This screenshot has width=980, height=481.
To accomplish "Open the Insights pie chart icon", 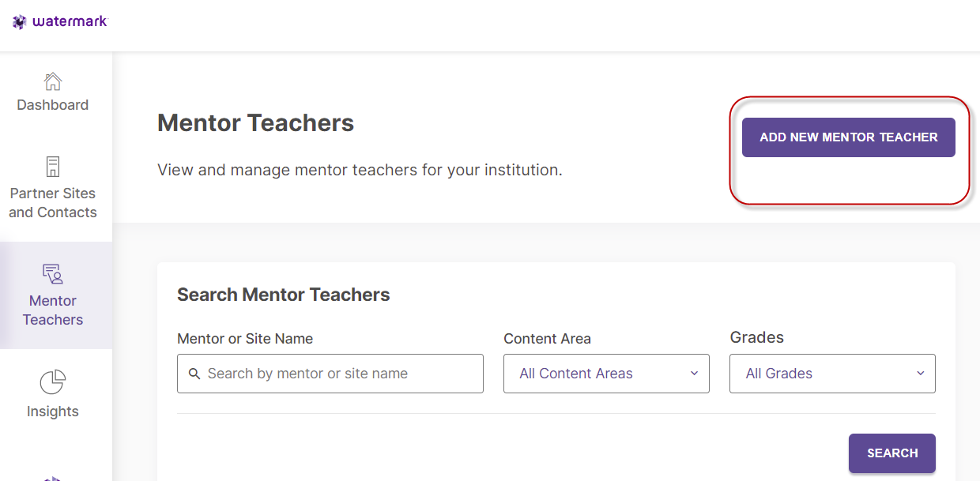I will [53, 382].
